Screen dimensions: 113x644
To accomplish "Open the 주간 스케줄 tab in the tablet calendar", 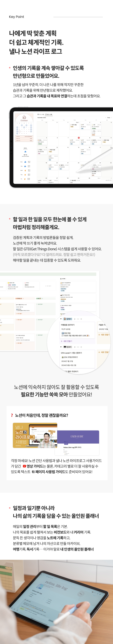I will 41,114.
